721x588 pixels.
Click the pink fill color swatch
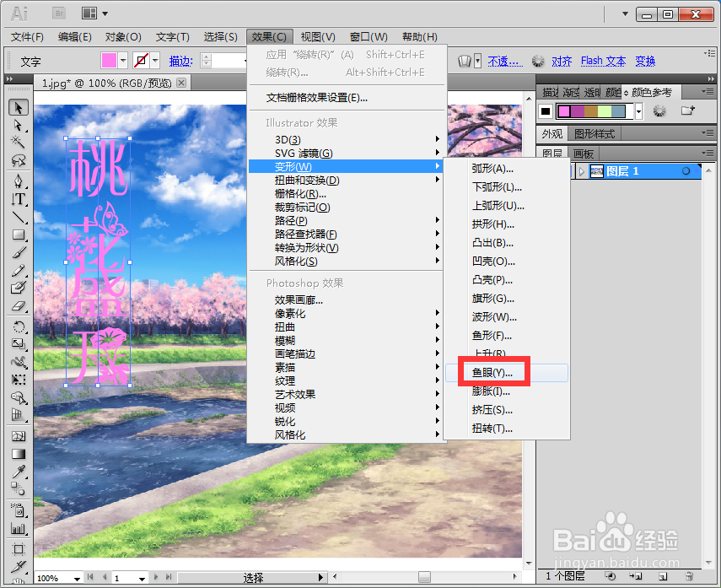tap(109, 60)
